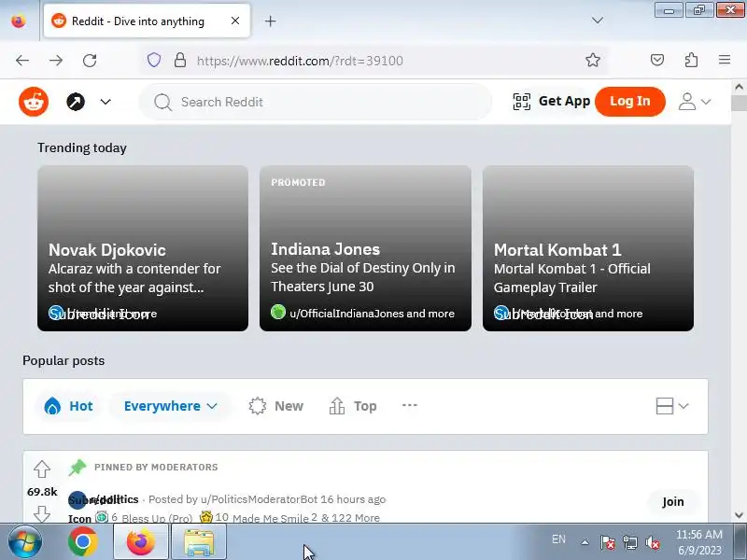Save the page to Pocket
The height and width of the screenshot is (560, 747).
click(657, 60)
